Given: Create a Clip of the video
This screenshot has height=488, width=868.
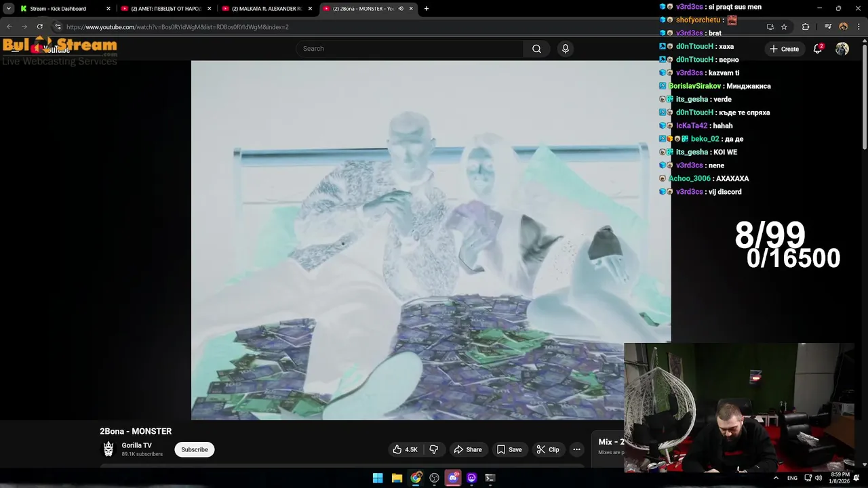Looking at the screenshot, I should click(548, 449).
